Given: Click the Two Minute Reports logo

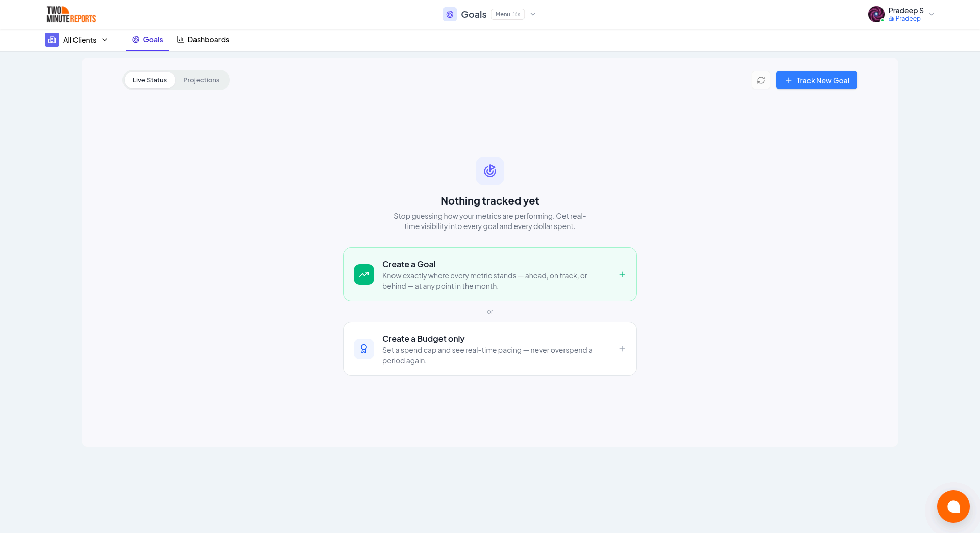Looking at the screenshot, I should tap(71, 14).
